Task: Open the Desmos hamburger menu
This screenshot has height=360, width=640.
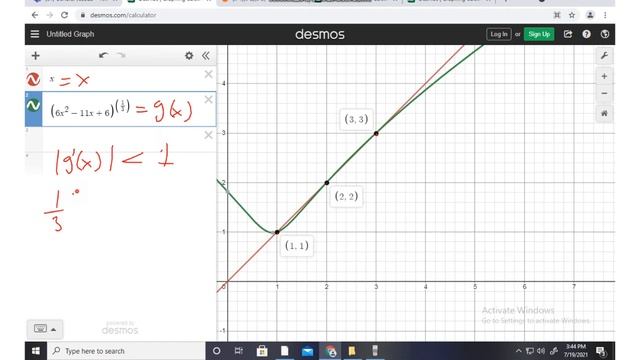Action: 35,34
